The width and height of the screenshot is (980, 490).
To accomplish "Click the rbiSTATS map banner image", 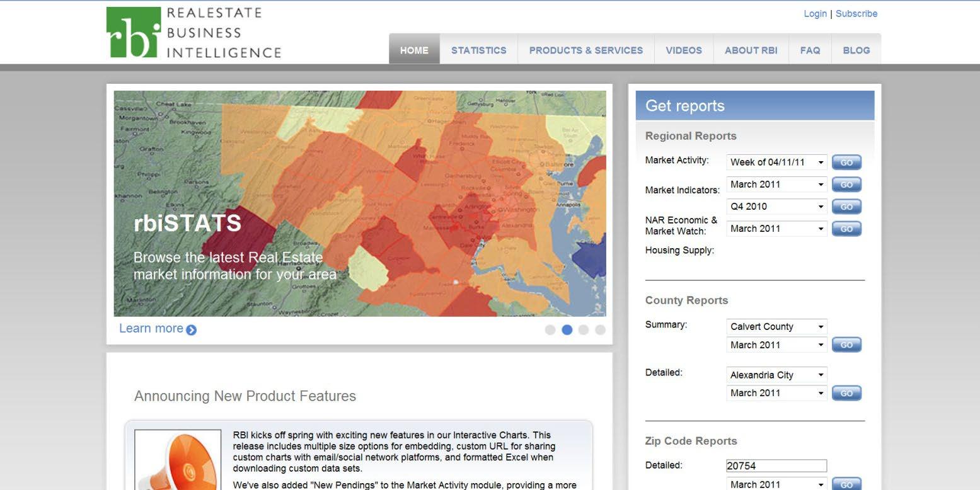I will coord(360,203).
